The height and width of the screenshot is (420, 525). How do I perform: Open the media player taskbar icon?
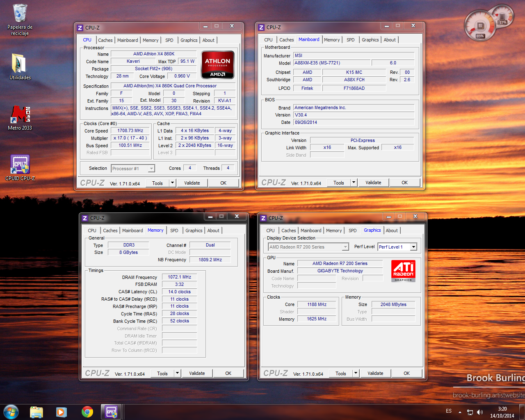point(62,412)
